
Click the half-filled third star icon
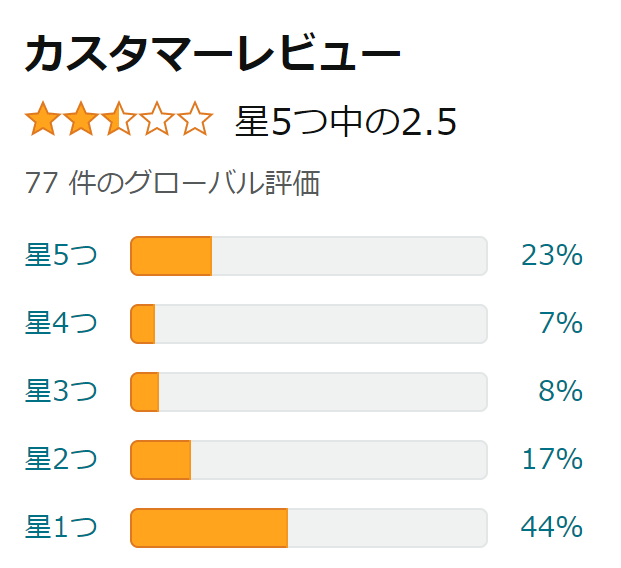point(119,119)
